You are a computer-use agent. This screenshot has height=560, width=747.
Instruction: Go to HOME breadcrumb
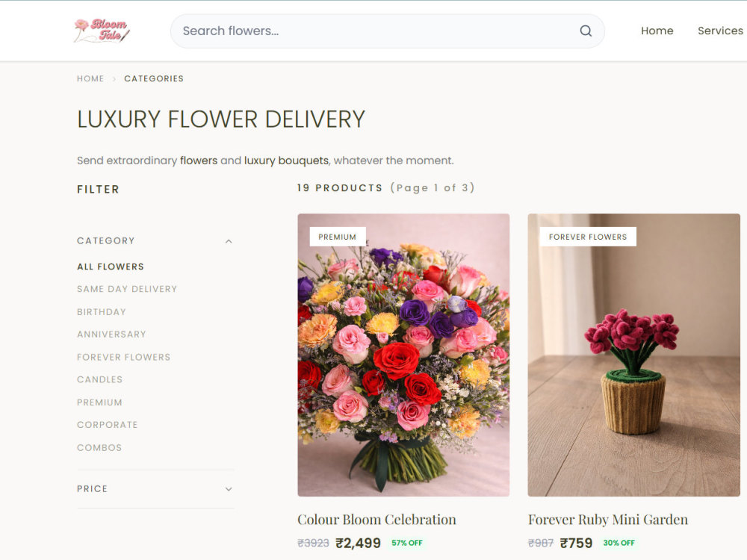tap(90, 78)
